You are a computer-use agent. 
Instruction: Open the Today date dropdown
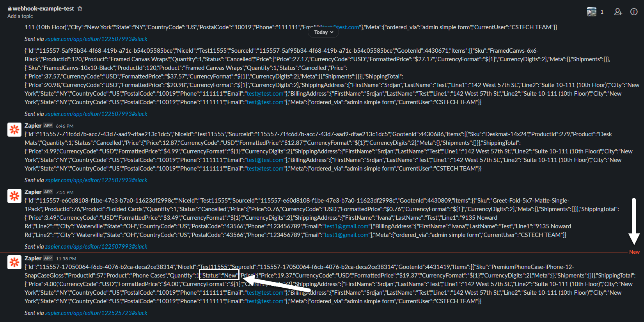324,32
